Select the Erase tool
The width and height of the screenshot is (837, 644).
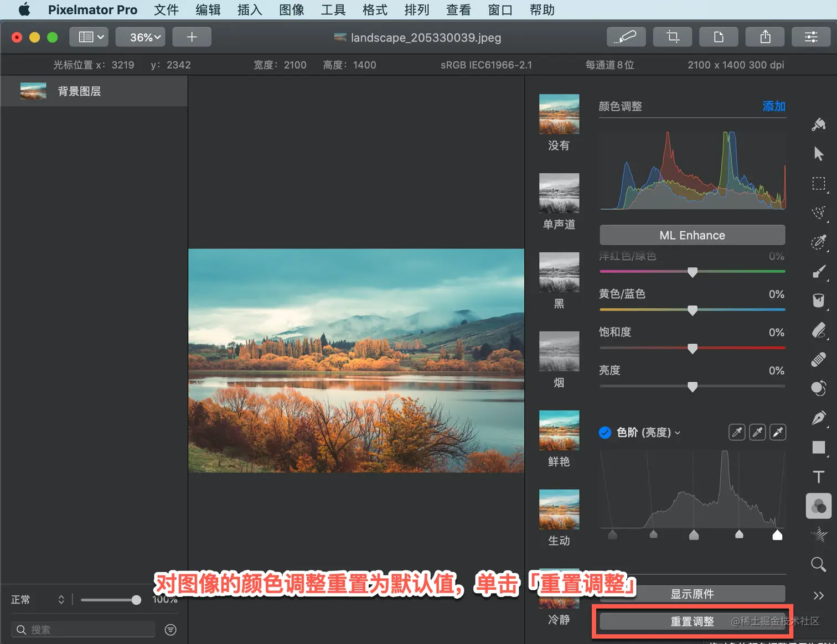819,330
